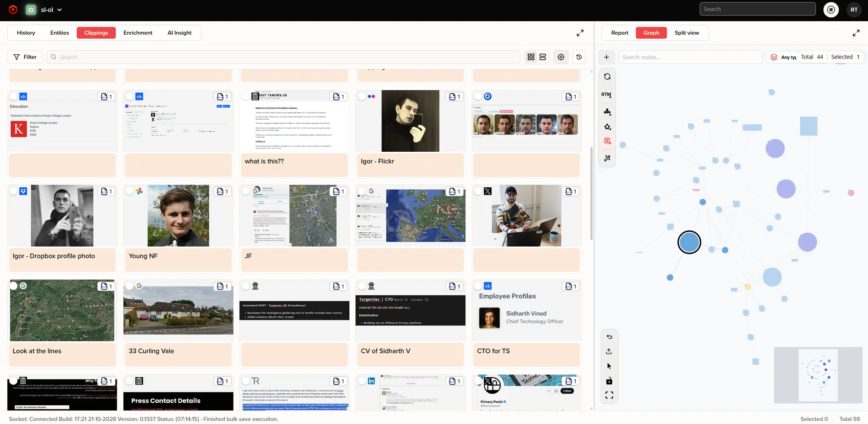Switch to grid view of clippings
868x424 pixels.
click(531, 57)
